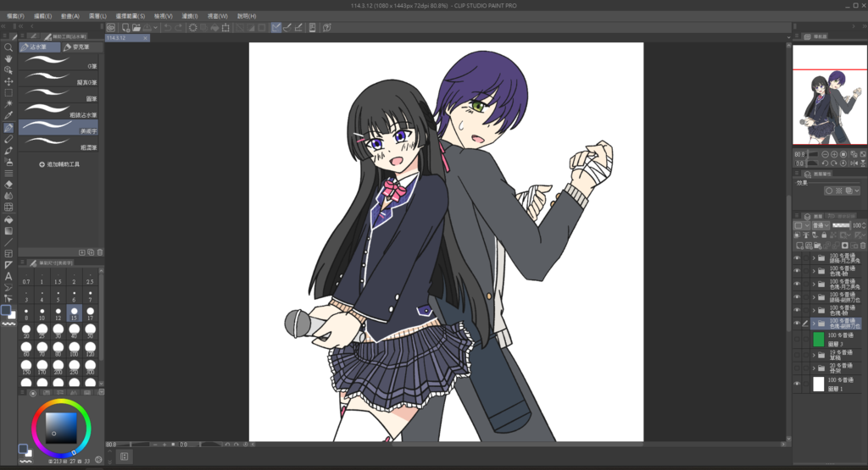This screenshot has width=868, height=470.
Task: Click the New Layer Folder icon
Action: (818, 246)
